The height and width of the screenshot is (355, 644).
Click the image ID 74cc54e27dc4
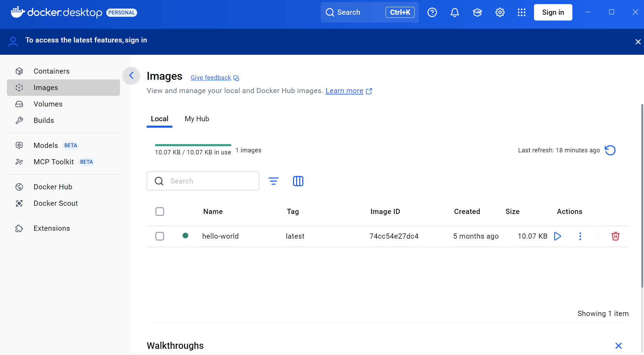point(394,236)
